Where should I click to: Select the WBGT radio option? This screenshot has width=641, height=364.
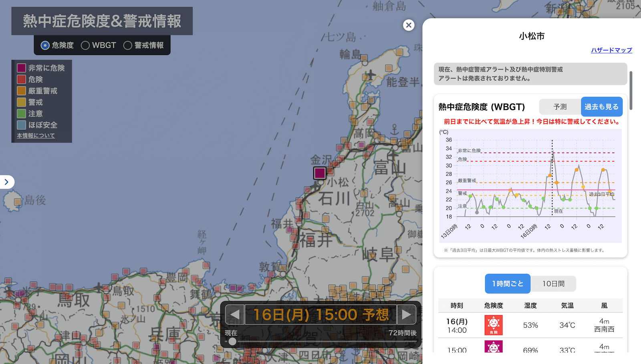85,46
